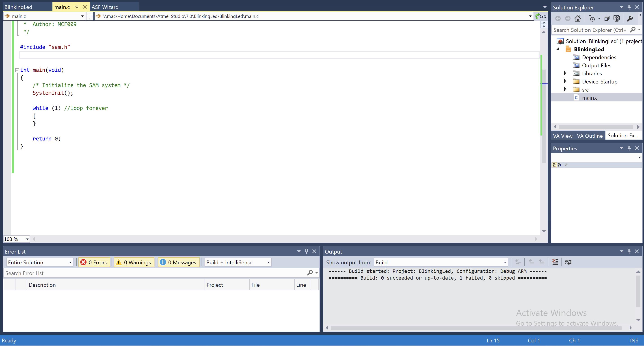This screenshot has width=644, height=346.
Task: Toggle the 0 Warnings filter
Action: [x=134, y=262]
